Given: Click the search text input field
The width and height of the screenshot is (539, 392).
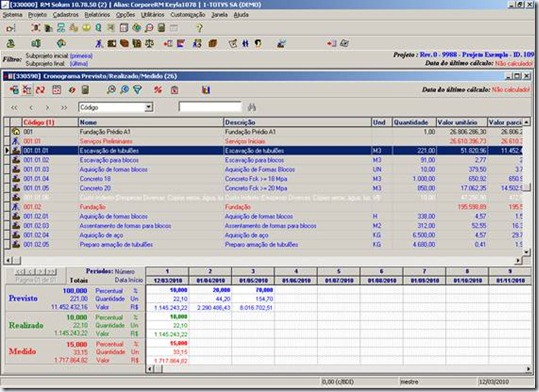Looking at the screenshot, I should (x=210, y=107).
